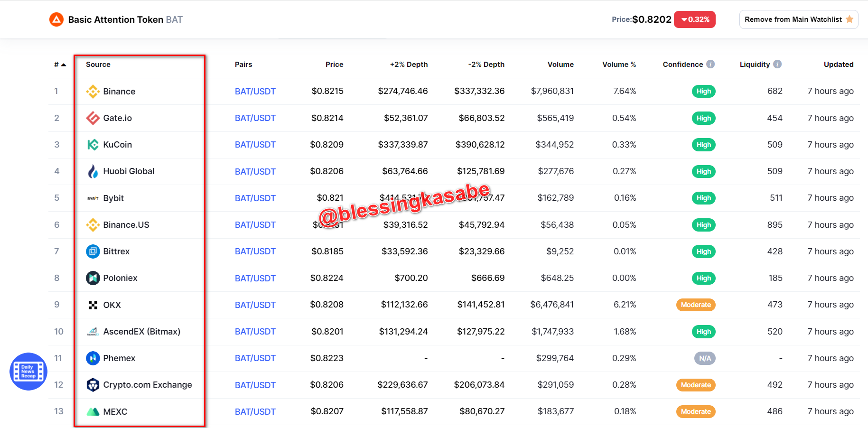Click the Huobi Global flame icon

click(93, 171)
